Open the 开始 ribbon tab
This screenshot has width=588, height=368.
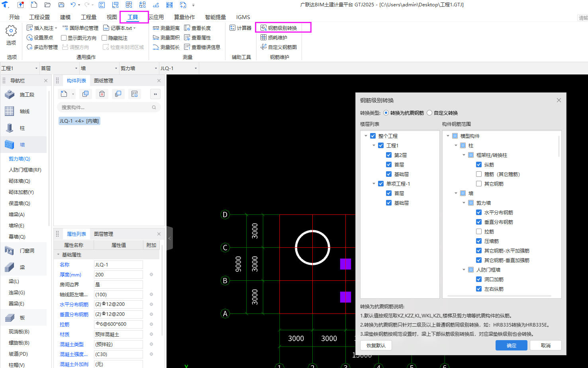tap(14, 17)
